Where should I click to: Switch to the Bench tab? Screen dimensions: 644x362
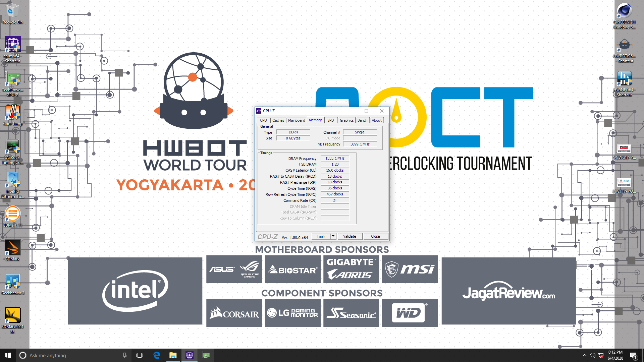pos(362,120)
